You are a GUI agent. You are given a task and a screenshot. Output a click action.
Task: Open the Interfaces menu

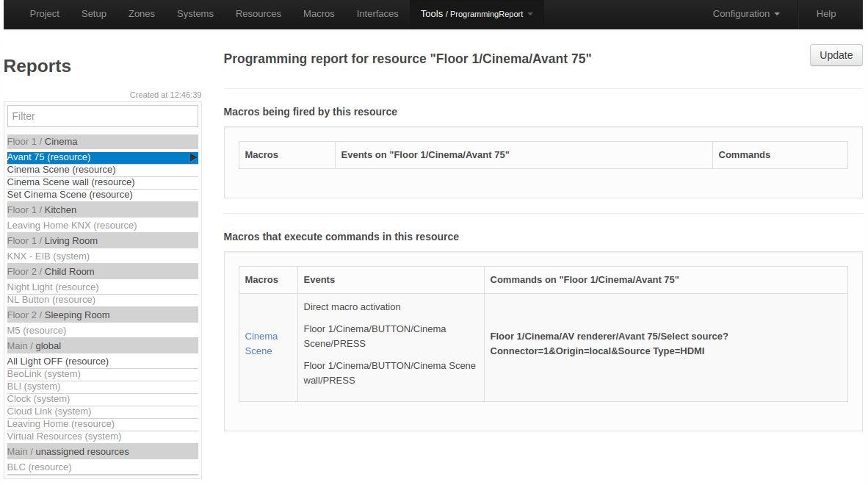click(x=377, y=14)
